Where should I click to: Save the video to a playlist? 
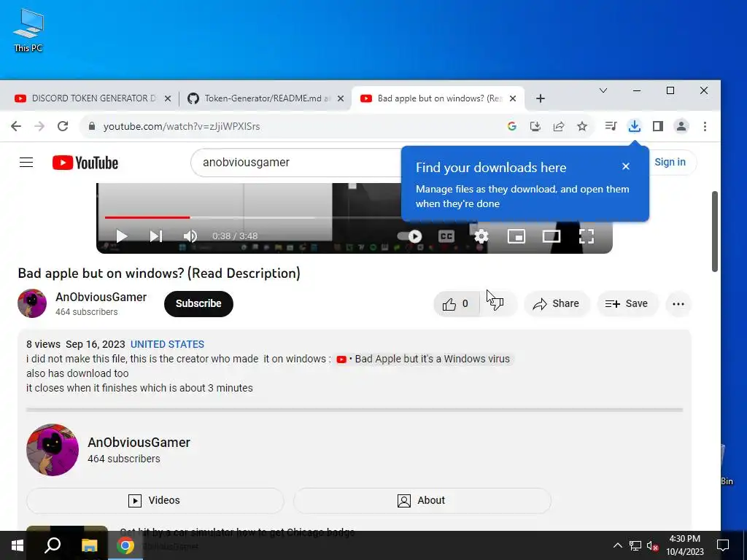(627, 304)
